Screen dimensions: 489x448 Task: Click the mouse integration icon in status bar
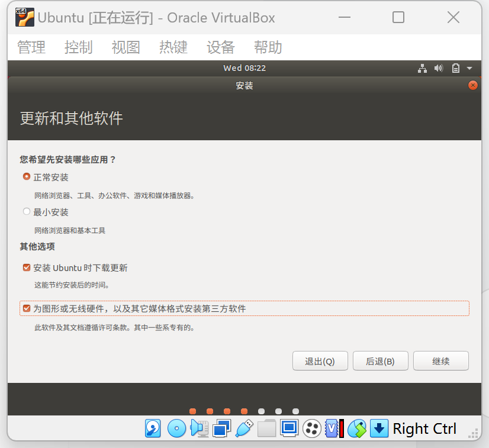[356, 428]
